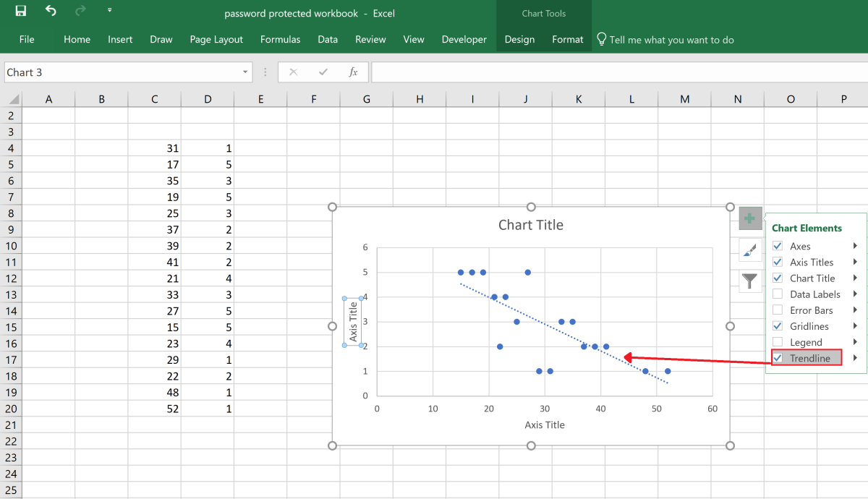Open the Formulas ribbon tab
The image size is (868, 499).
pyautogui.click(x=280, y=40)
